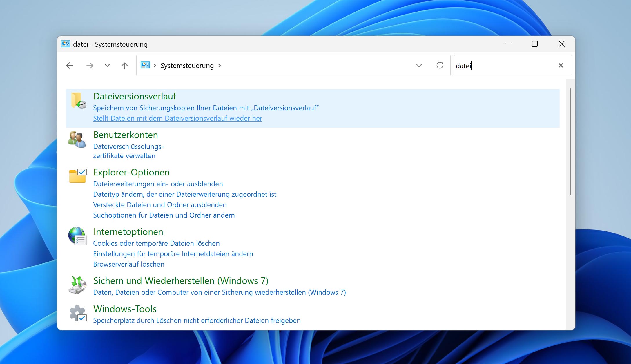
Task: Go forward with the right arrow
Action: tap(90, 66)
